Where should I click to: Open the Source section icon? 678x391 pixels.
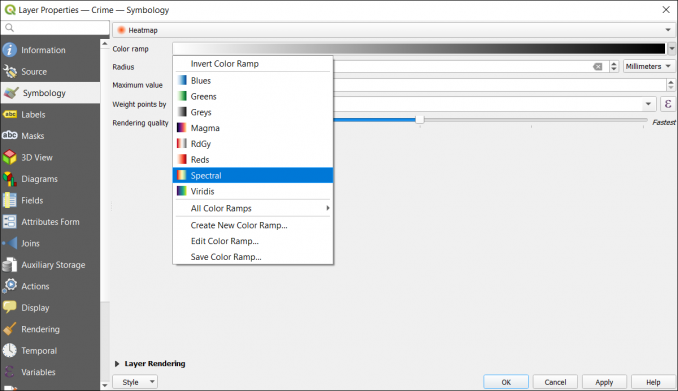pos(10,71)
